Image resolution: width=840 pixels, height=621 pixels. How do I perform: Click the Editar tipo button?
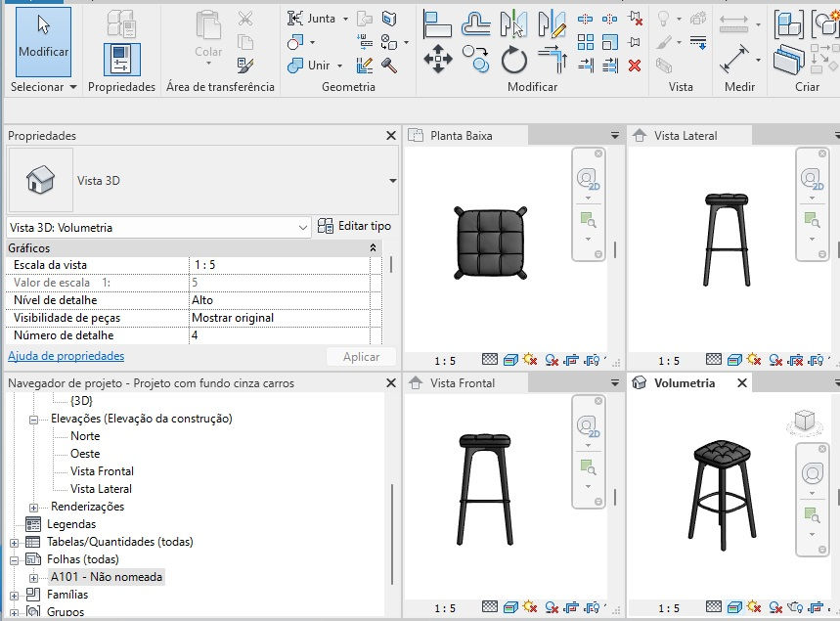point(354,226)
